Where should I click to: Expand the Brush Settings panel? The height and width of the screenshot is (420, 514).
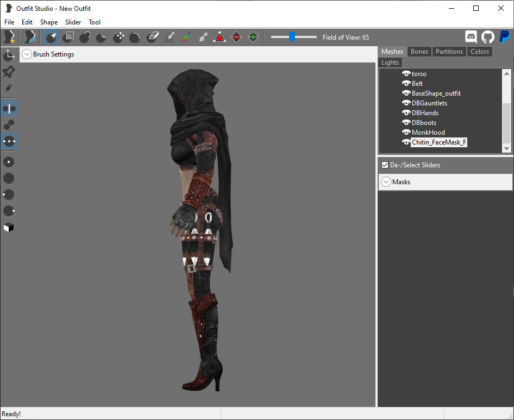point(27,54)
